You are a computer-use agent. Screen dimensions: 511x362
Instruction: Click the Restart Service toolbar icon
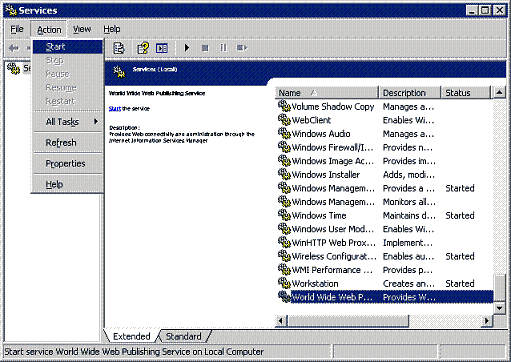(242, 48)
